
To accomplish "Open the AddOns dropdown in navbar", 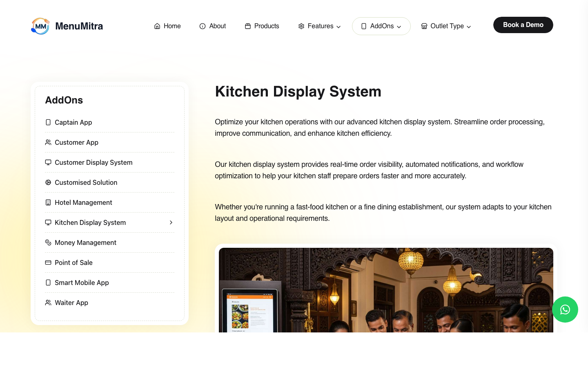I will [x=381, y=26].
